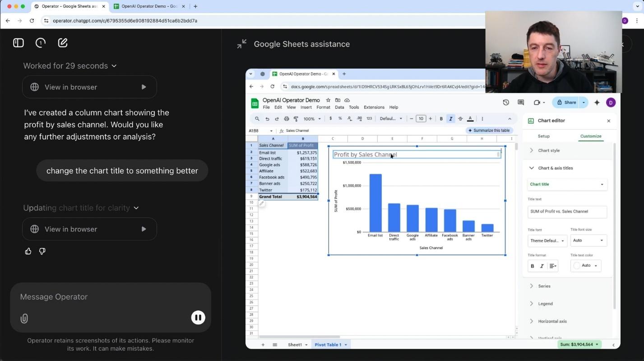Image resolution: width=644 pixels, height=361 pixels.
Task: Format as currency with the $ button
Action: pyautogui.click(x=331, y=119)
